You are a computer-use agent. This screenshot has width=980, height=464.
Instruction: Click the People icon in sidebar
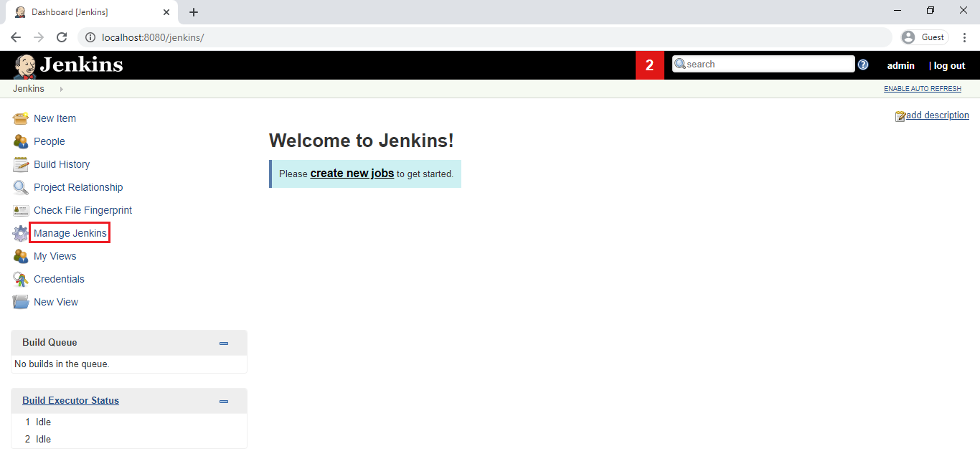[x=21, y=141]
